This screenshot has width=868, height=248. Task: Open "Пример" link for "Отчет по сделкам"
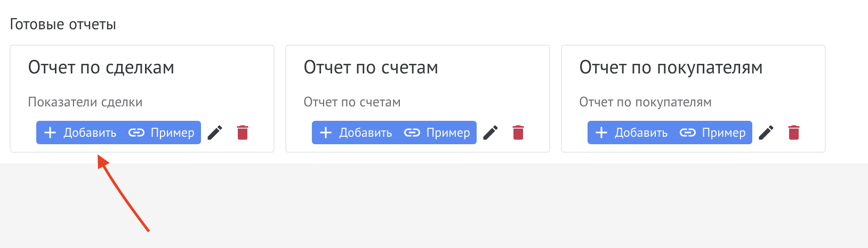(162, 133)
